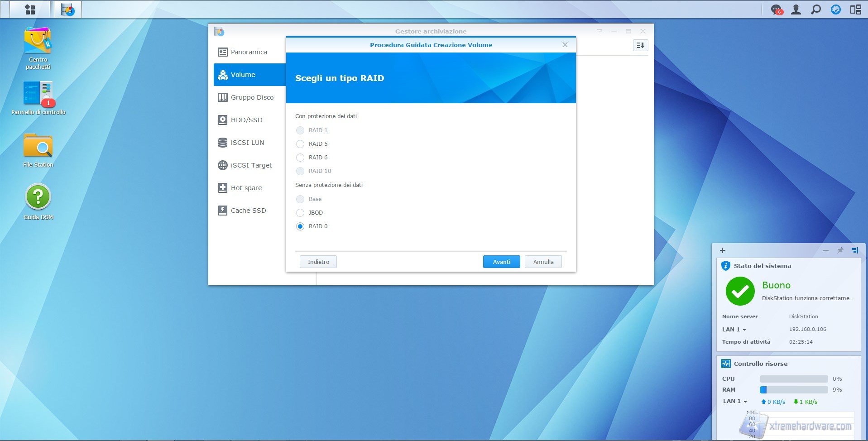The width and height of the screenshot is (868, 441).
Task: Open the HDD/SSD section in the sidebar
Action: click(246, 120)
